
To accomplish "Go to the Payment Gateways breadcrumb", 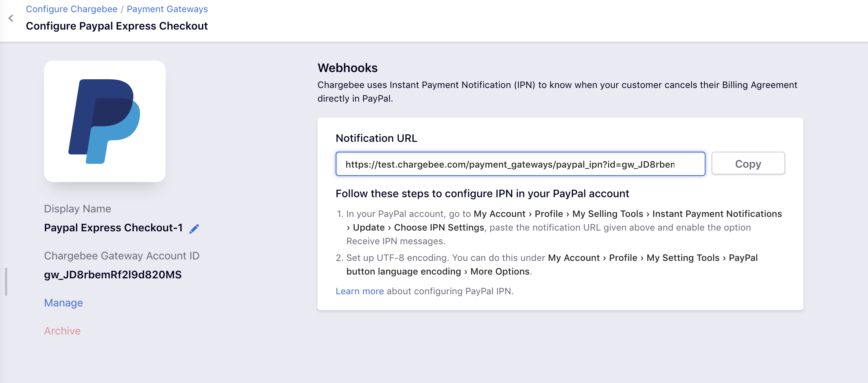I will tap(167, 9).
